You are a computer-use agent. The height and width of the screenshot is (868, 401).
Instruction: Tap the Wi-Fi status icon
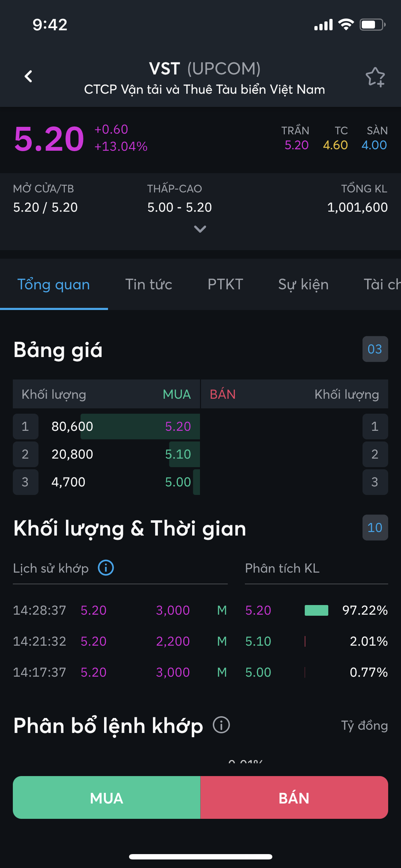point(346,25)
